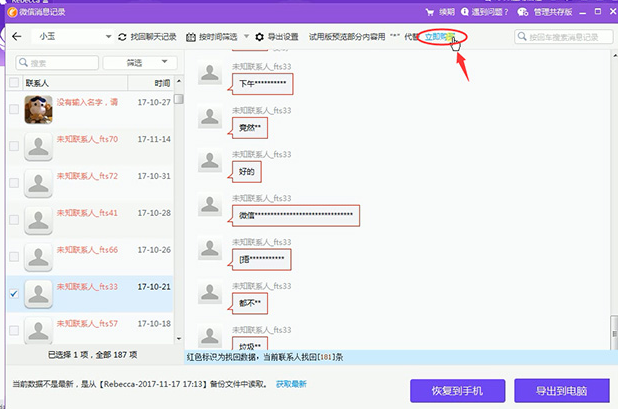Toggle the select-all contacts checkbox

pyautogui.click(x=14, y=82)
